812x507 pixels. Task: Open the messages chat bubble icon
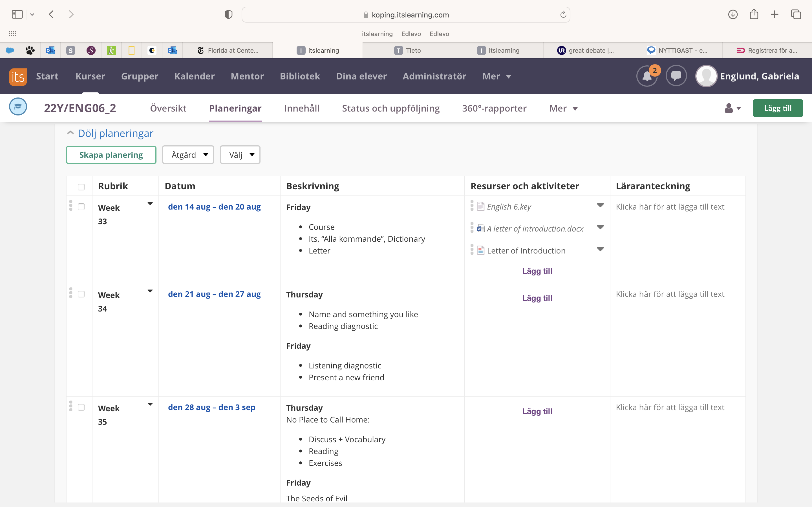(x=676, y=76)
